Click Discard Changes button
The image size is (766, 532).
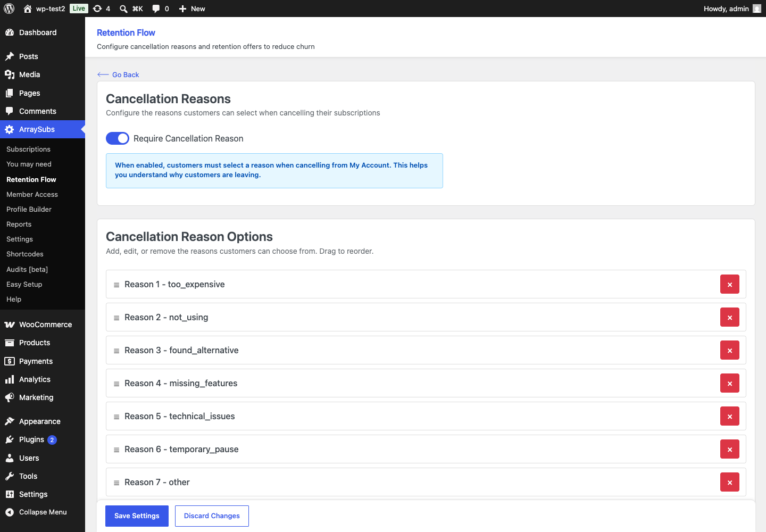[212, 516]
